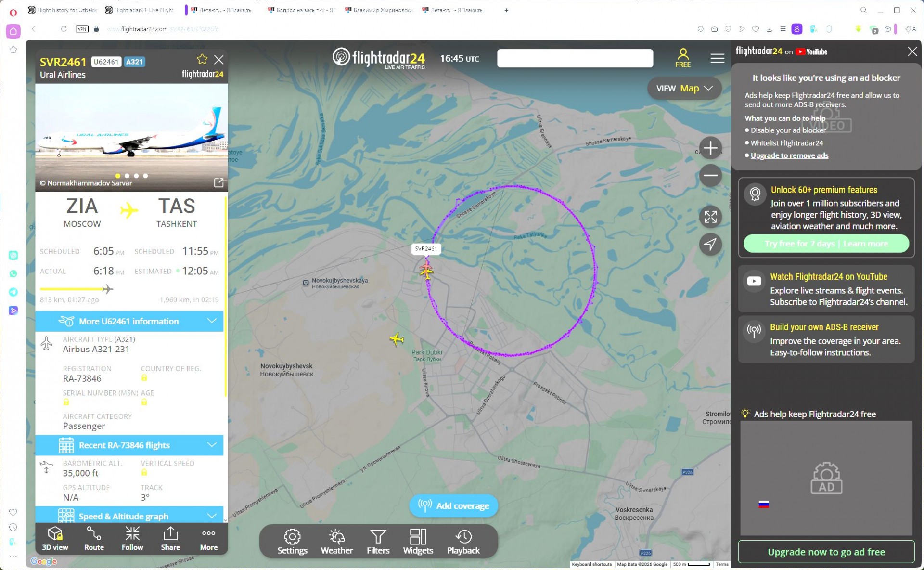Click the RA-73846 registration value
The width and height of the screenshot is (924, 570).
pos(82,378)
